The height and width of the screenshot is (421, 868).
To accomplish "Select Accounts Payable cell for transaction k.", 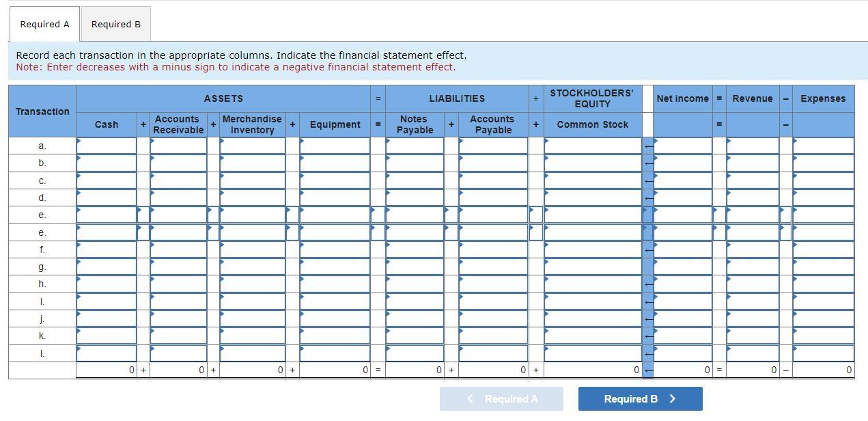I will tap(493, 336).
